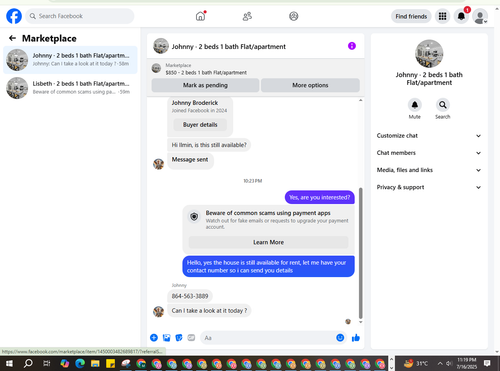Expand Chat members section
The width and height of the screenshot is (500, 371).
tap(429, 153)
